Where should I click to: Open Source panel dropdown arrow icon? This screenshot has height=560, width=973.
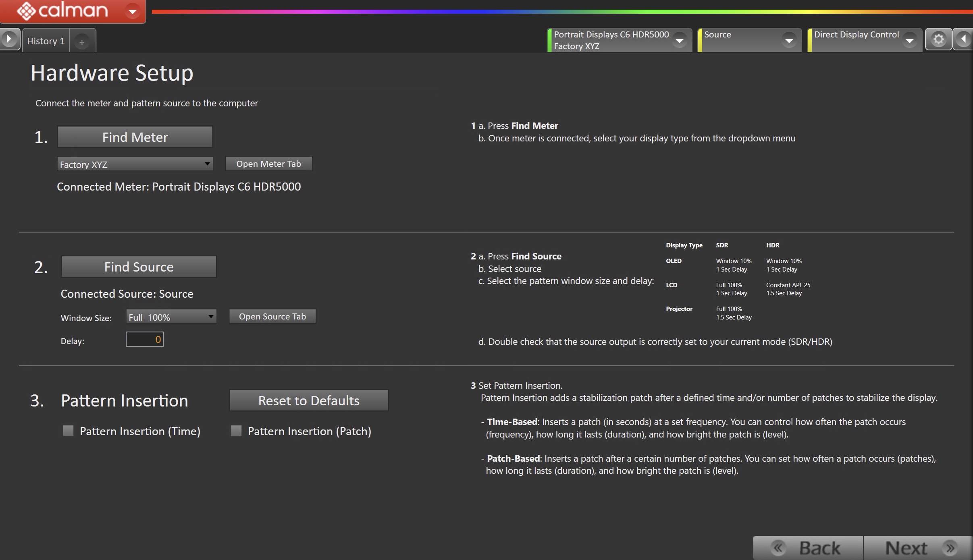pos(789,41)
